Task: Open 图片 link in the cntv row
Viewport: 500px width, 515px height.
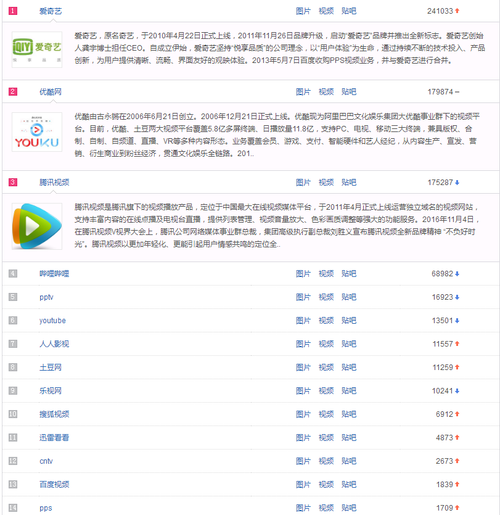Action: pyautogui.click(x=303, y=461)
